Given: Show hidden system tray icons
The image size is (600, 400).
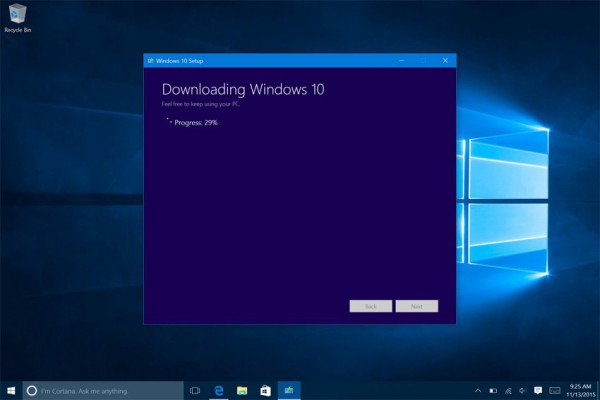Looking at the screenshot, I should (478, 390).
